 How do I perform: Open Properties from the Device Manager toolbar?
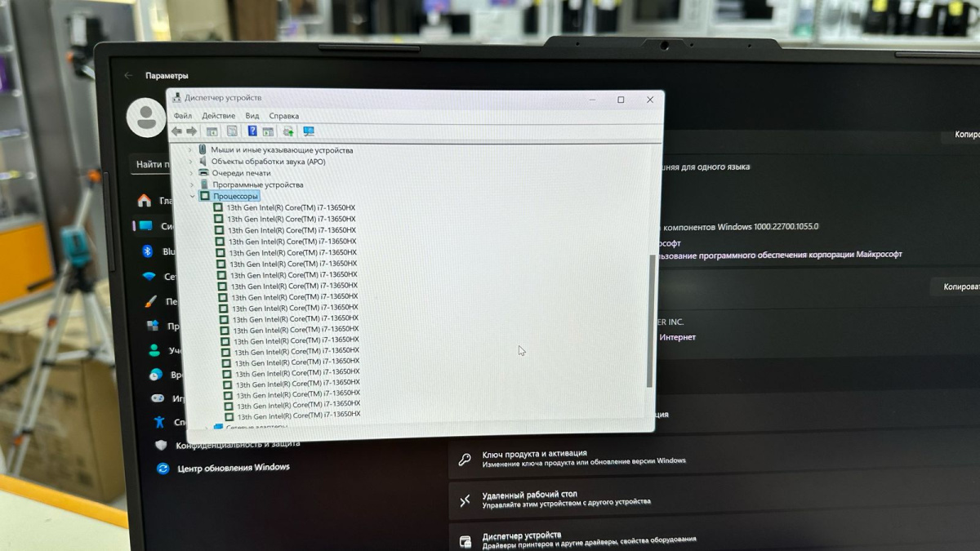[232, 131]
